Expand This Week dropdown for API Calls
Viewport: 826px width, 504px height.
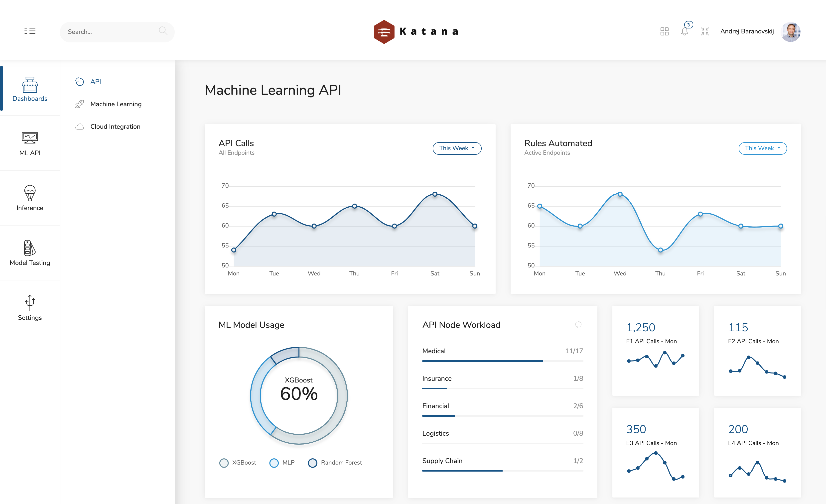pos(457,148)
